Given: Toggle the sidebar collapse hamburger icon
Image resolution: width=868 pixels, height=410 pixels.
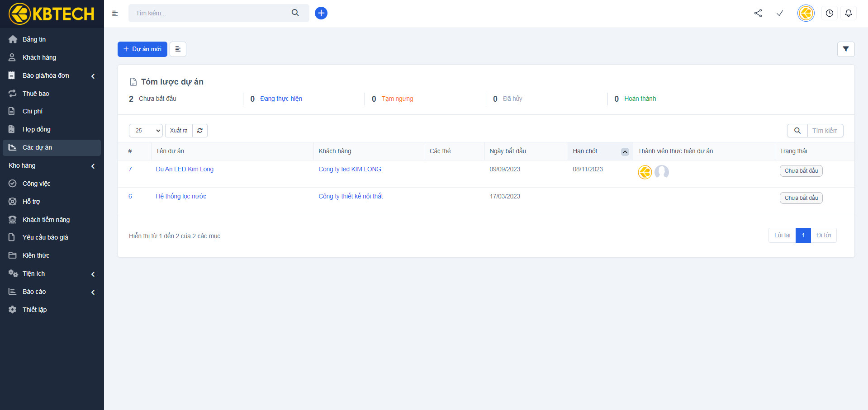Looking at the screenshot, I should pos(115,14).
